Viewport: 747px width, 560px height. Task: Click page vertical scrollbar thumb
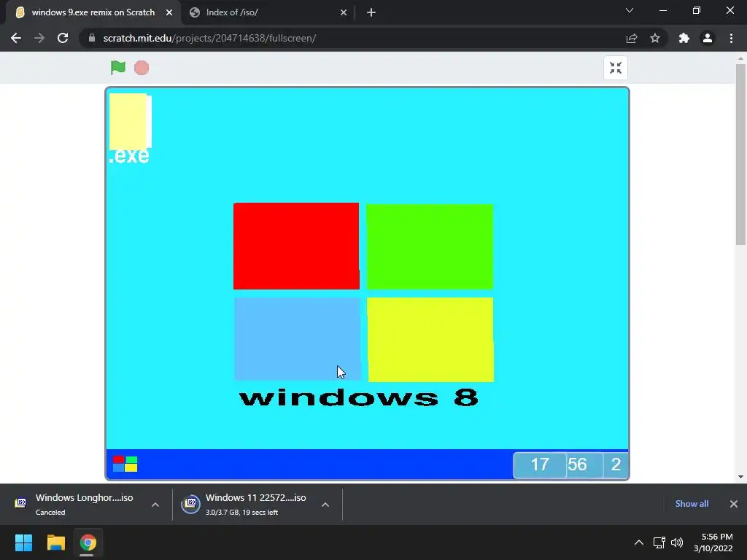coord(740,155)
